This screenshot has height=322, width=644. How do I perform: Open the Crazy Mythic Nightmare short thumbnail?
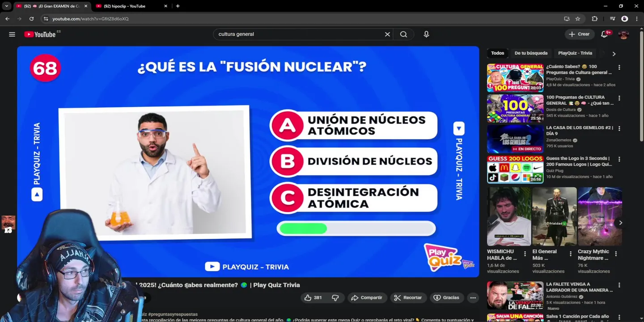pyautogui.click(x=600, y=216)
